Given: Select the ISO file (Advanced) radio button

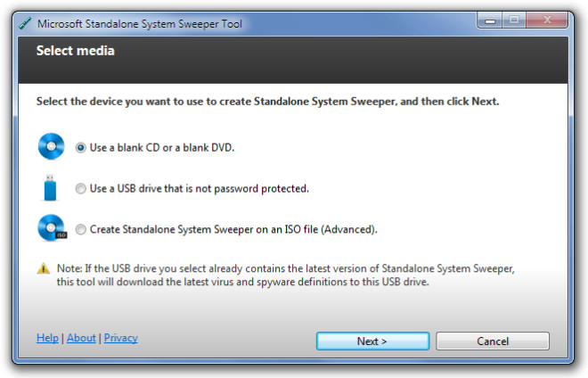Looking at the screenshot, I should (80, 229).
